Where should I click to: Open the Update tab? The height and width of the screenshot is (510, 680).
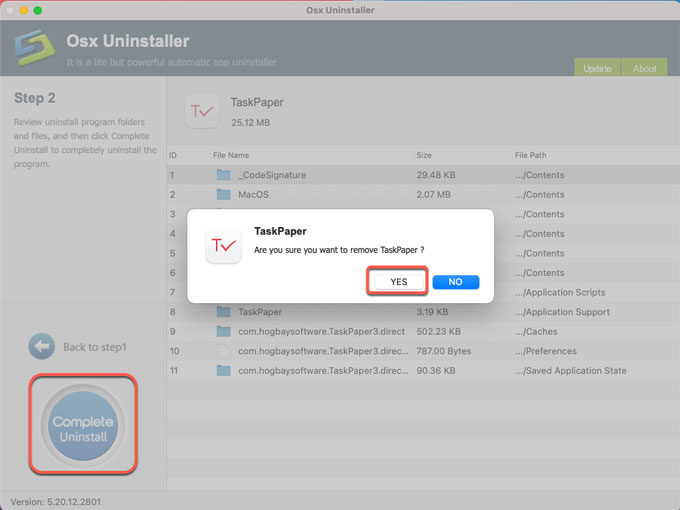click(597, 68)
